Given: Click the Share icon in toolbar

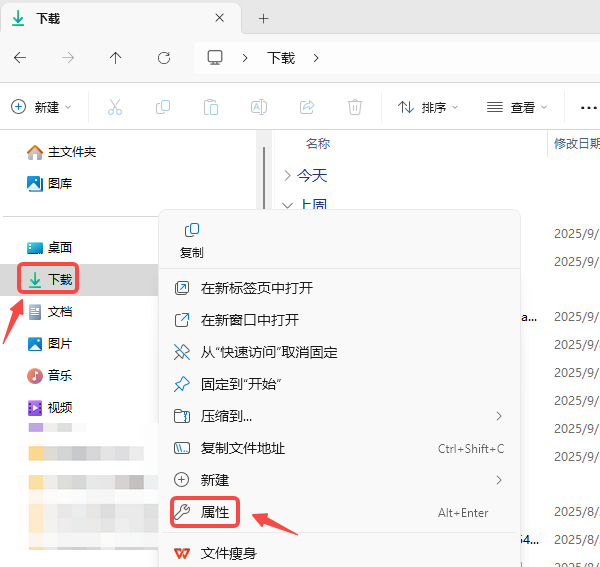Looking at the screenshot, I should tap(307, 107).
